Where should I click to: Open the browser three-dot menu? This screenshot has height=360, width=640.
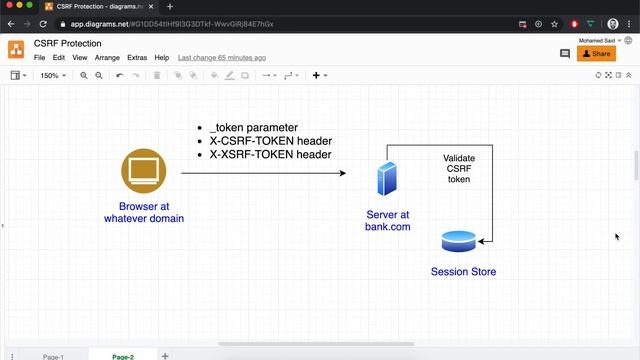coord(629,24)
